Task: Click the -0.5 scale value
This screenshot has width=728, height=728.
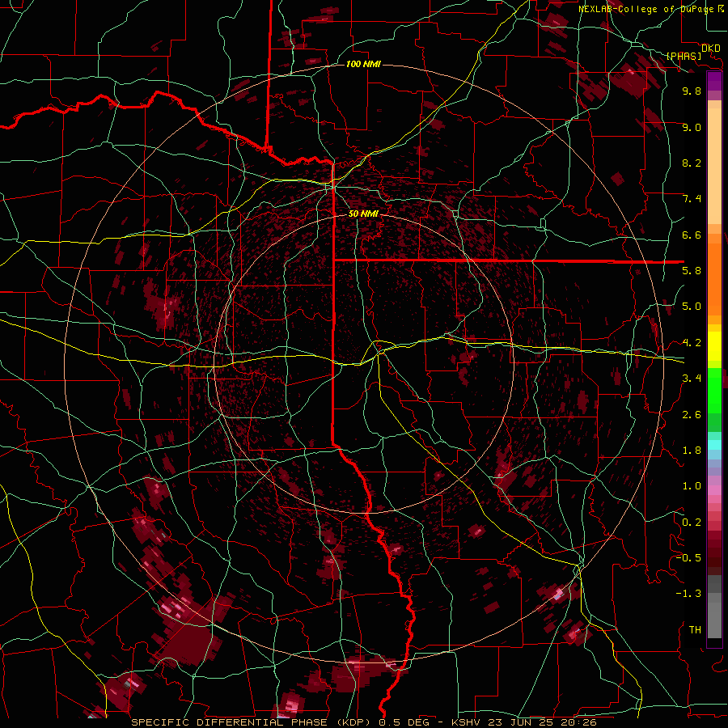Action: tap(688, 558)
